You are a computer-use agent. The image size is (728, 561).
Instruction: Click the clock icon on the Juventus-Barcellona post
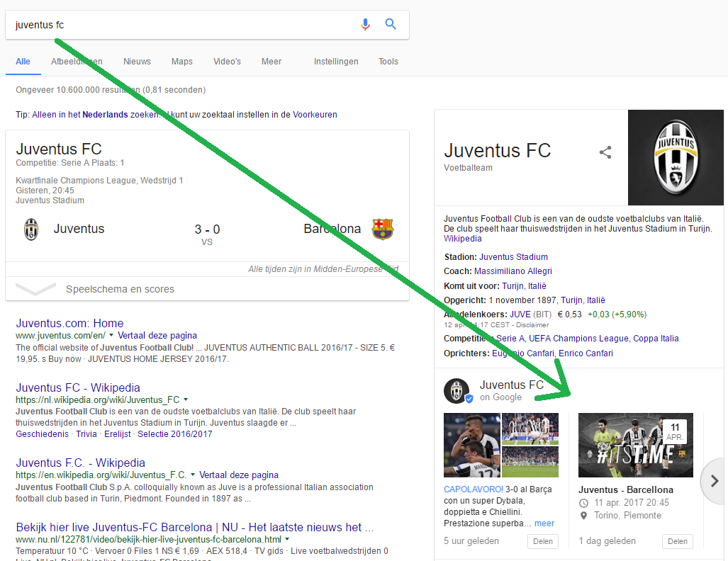pos(583,502)
